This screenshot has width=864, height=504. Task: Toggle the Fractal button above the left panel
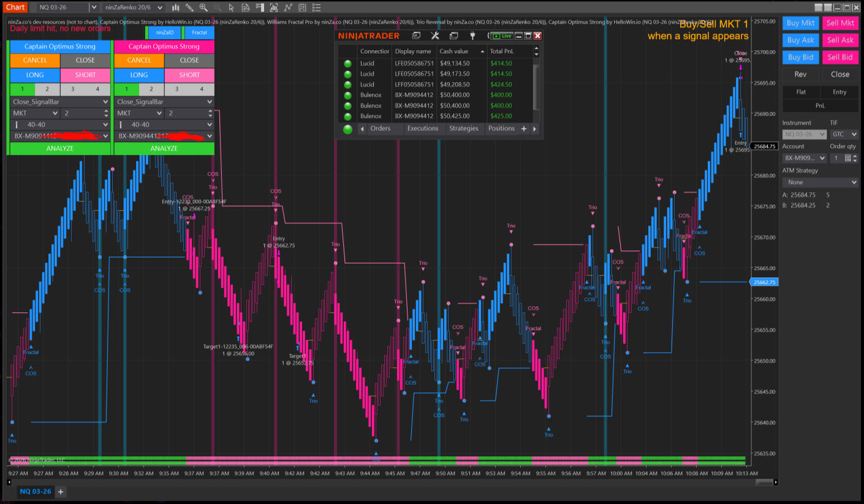(x=199, y=32)
